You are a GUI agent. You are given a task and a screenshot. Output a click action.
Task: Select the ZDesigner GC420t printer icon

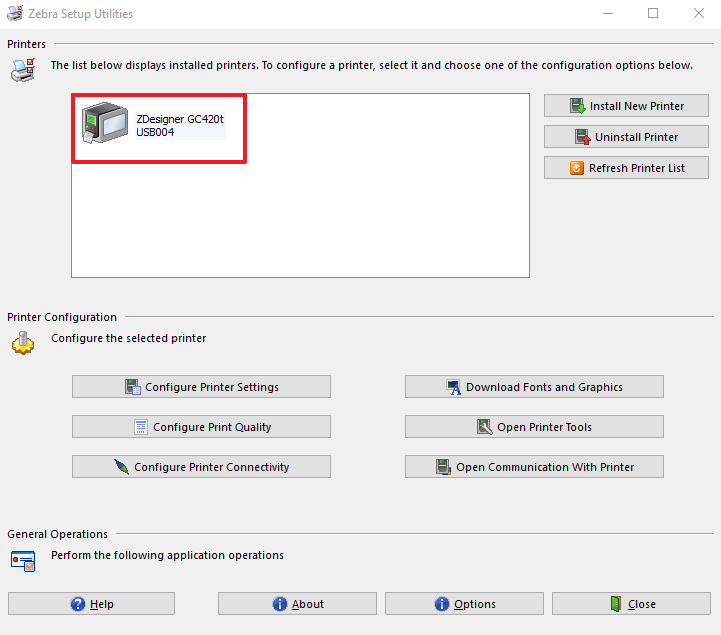(x=106, y=127)
